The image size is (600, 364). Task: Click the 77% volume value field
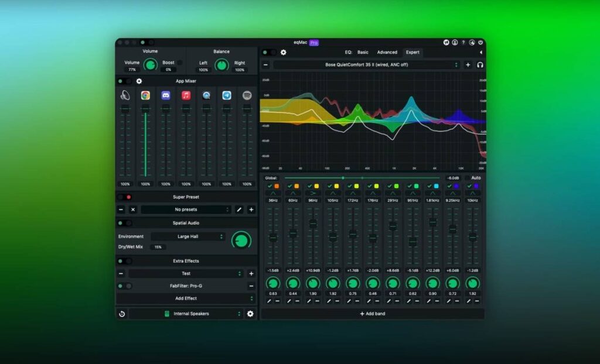(x=132, y=70)
